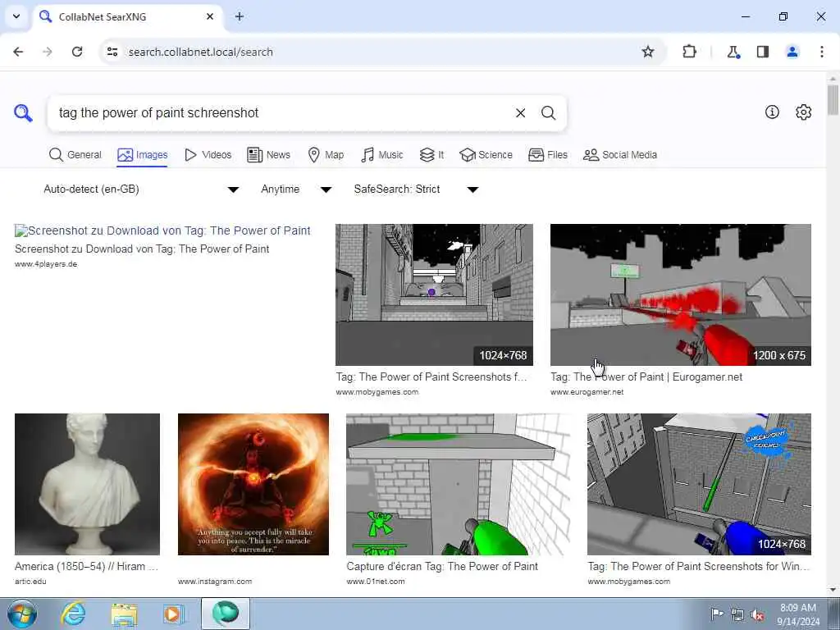
Task: Switch to the Files category
Action: (547, 155)
